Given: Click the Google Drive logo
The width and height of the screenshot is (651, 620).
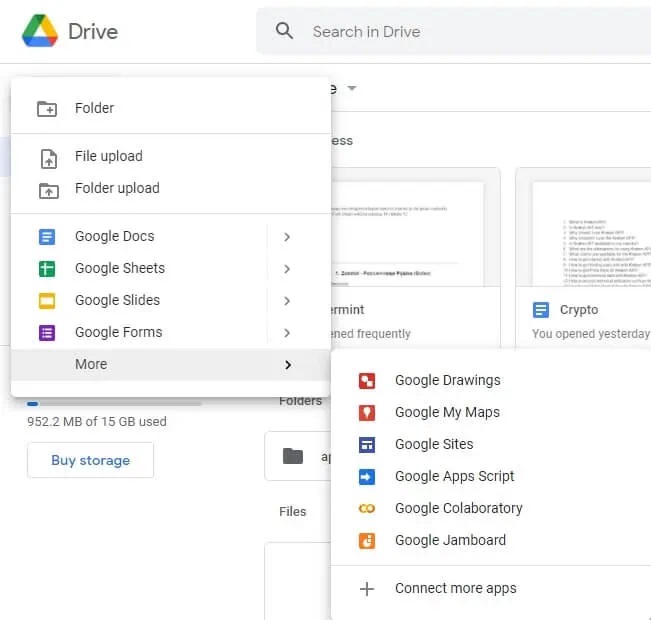Looking at the screenshot, I should point(40,31).
